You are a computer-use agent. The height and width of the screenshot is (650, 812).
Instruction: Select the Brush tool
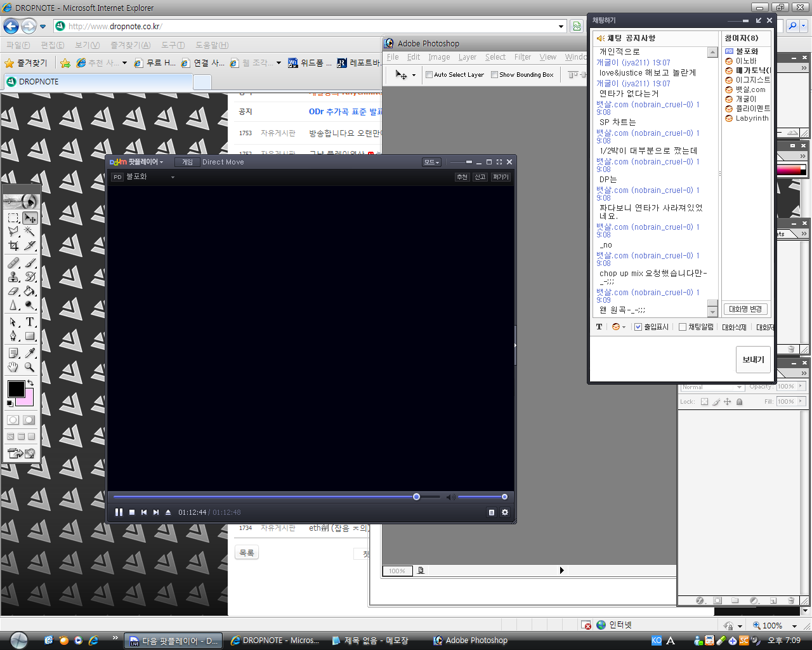point(30,263)
